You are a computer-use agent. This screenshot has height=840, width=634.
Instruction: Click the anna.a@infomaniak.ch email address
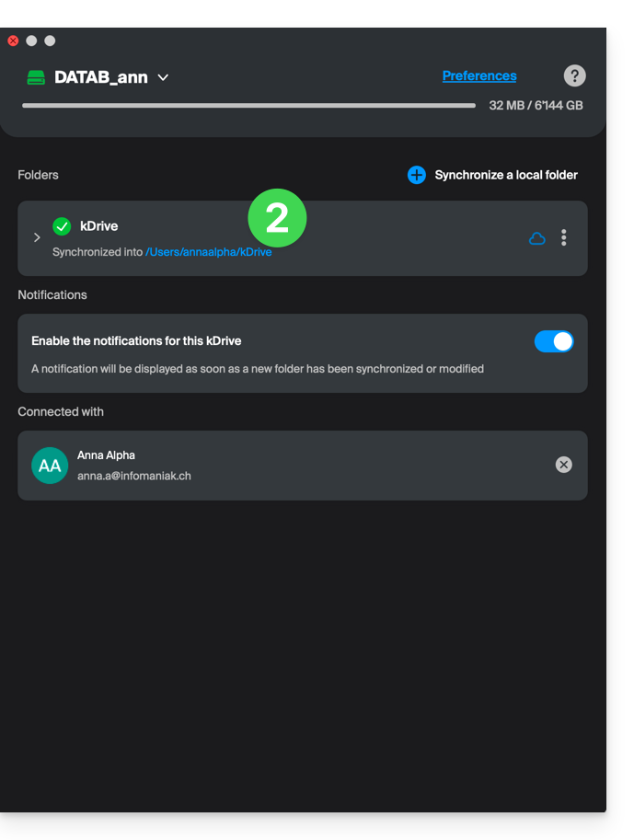134,476
